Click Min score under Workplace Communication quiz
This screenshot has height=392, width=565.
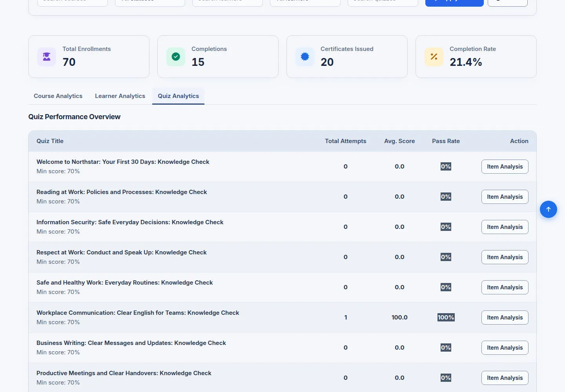pyautogui.click(x=58, y=322)
